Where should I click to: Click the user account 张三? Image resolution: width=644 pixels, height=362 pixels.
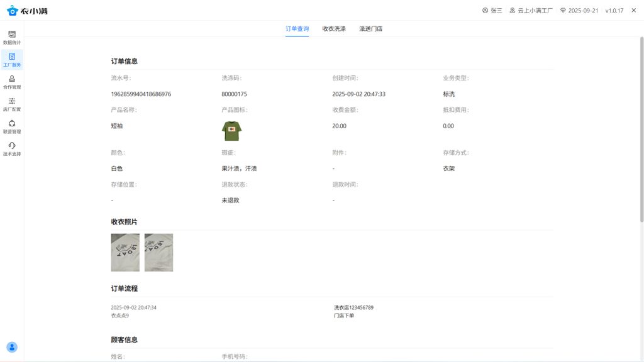click(492, 11)
